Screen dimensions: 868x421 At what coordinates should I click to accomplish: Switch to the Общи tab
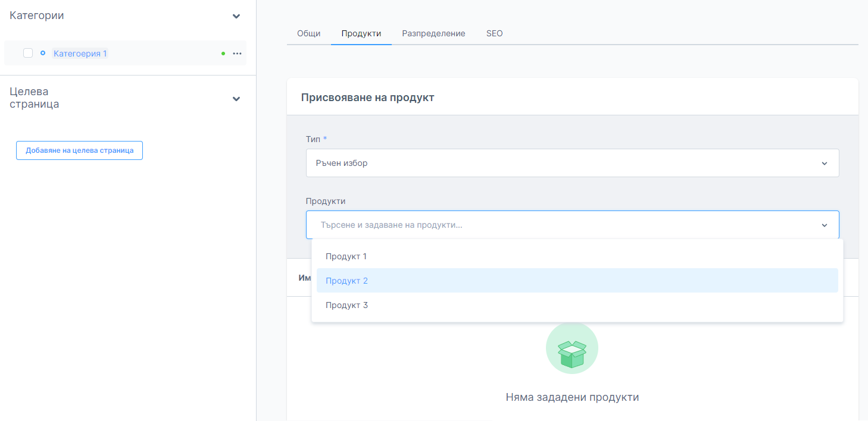(308, 33)
